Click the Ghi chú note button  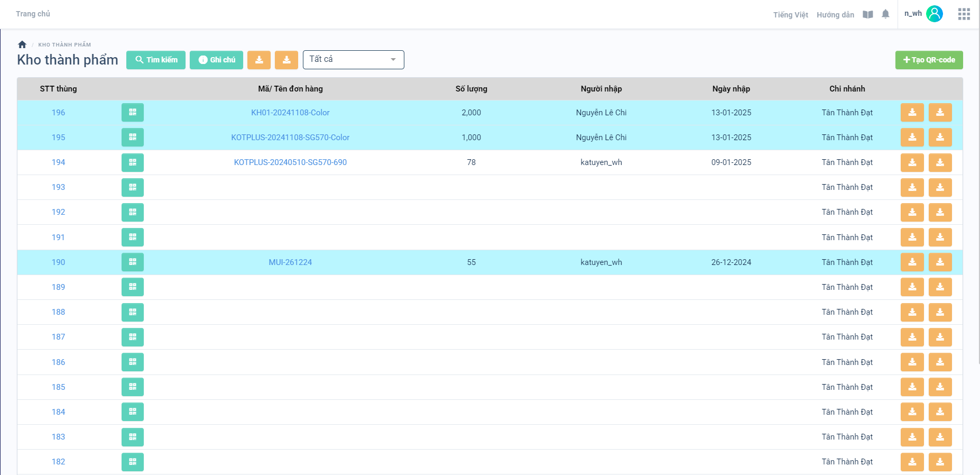pyautogui.click(x=217, y=60)
